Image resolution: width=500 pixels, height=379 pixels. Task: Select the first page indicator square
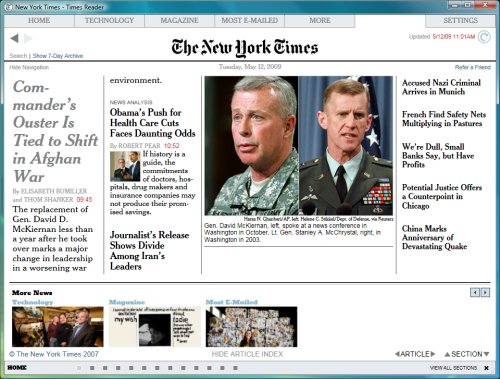(x=79, y=368)
